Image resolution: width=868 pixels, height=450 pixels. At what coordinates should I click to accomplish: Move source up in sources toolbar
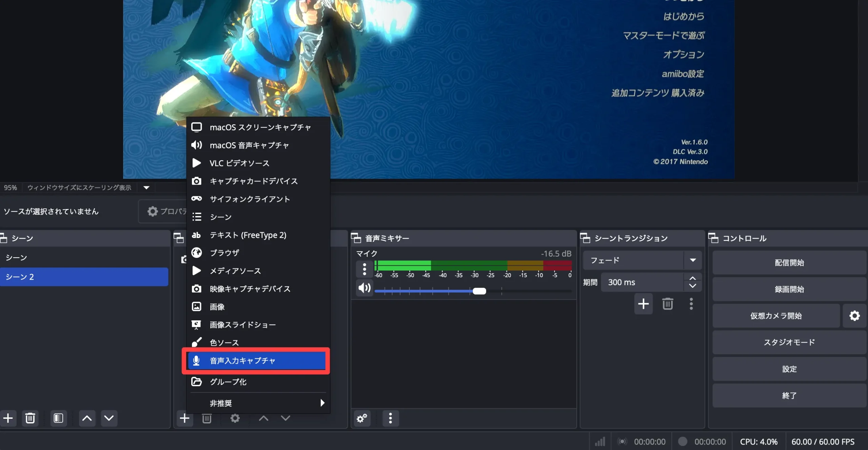click(263, 418)
